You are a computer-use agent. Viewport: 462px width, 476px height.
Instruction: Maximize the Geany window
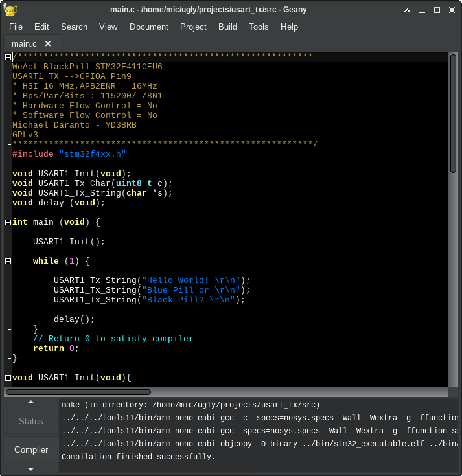437,10
